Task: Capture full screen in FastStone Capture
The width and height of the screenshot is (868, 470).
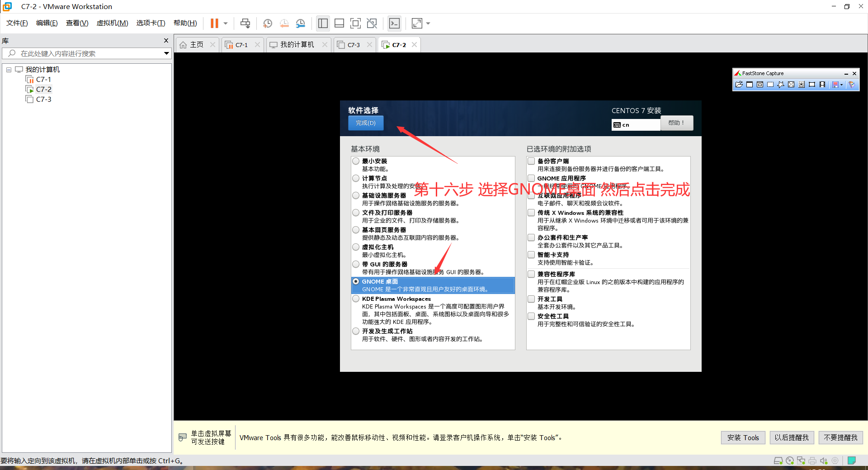Action: 791,85
